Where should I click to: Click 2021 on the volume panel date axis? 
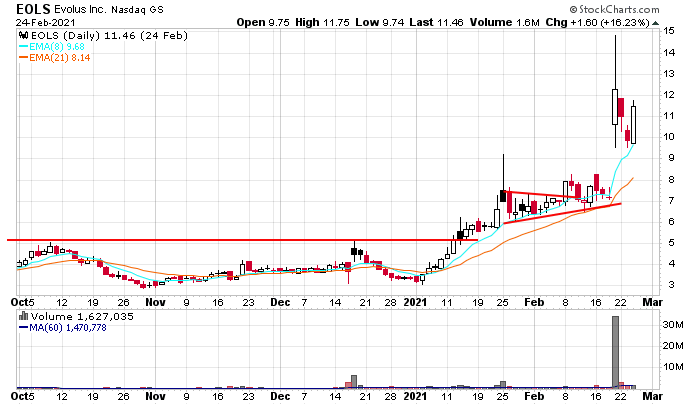416,396
